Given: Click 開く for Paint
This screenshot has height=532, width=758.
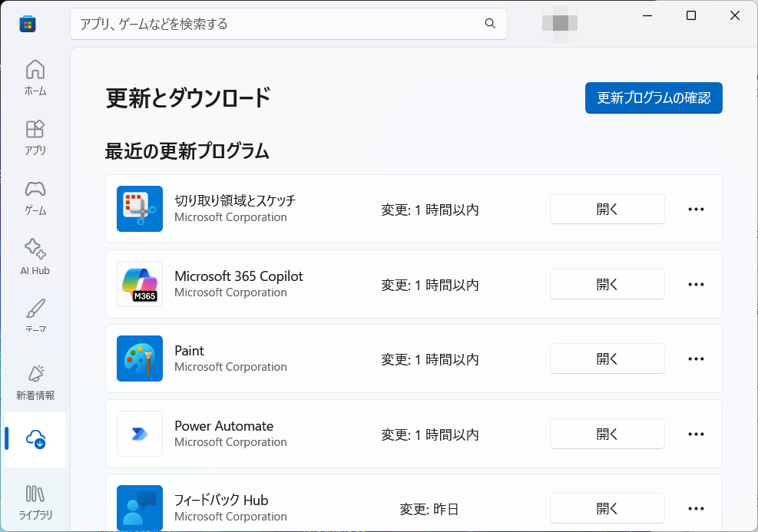Looking at the screenshot, I should tap(607, 359).
